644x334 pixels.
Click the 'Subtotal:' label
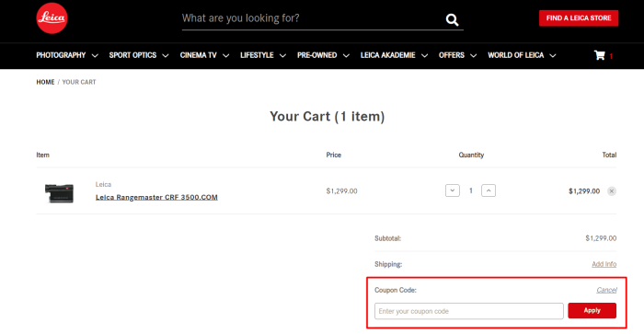pyautogui.click(x=387, y=238)
